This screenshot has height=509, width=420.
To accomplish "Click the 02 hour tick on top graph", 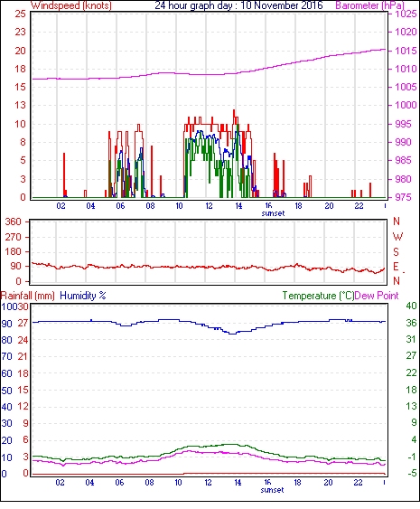I will coord(61,206).
